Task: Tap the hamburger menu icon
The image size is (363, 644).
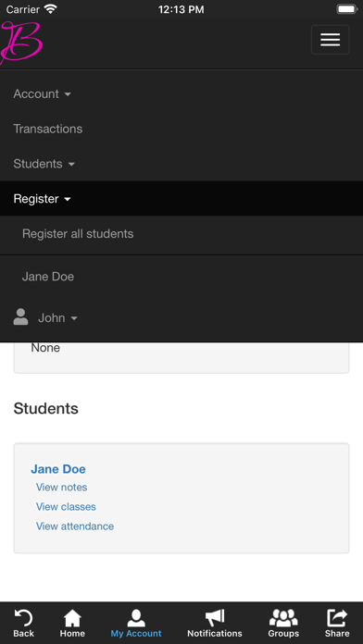Action: (x=330, y=40)
